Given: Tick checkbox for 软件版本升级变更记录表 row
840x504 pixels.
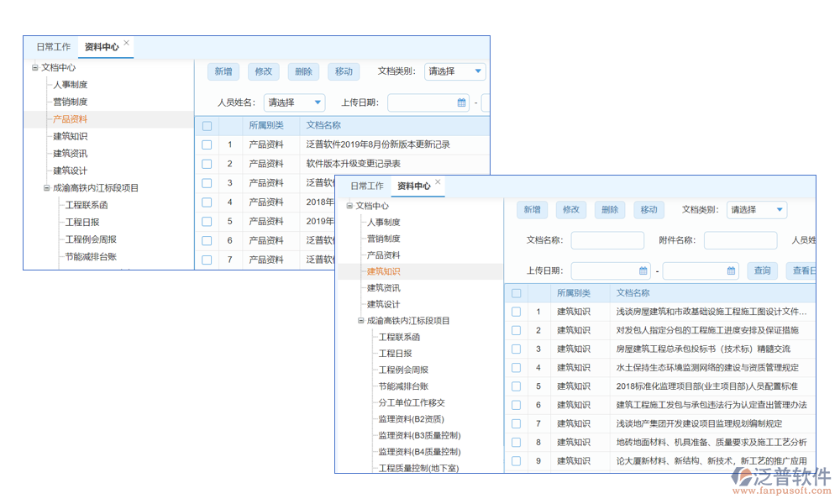Looking at the screenshot, I should click(x=207, y=164).
